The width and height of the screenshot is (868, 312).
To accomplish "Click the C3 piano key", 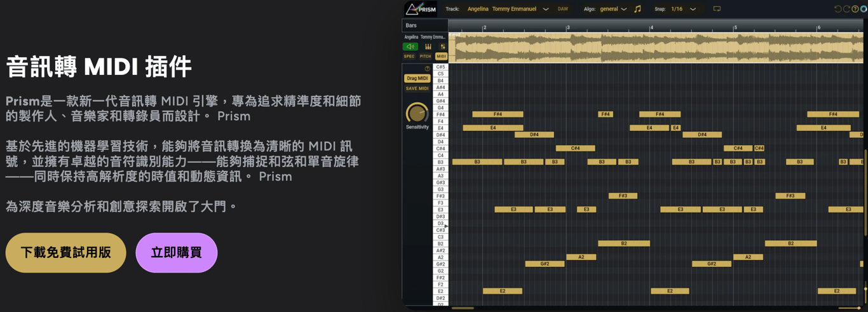I will (x=440, y=237).
